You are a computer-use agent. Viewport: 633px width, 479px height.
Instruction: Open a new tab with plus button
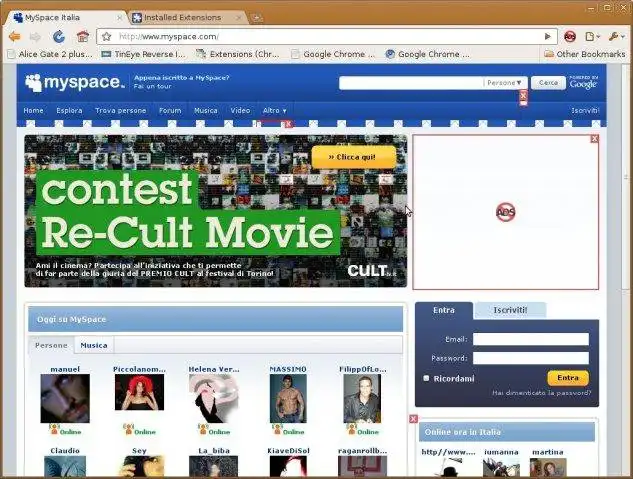256,17
